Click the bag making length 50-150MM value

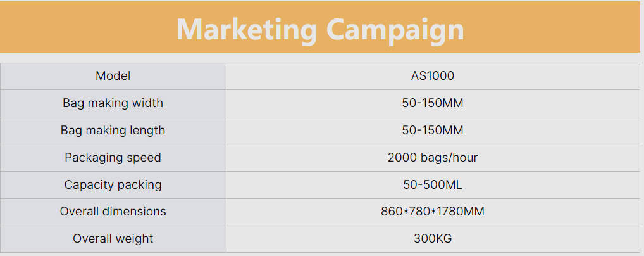tap(432, 130)
